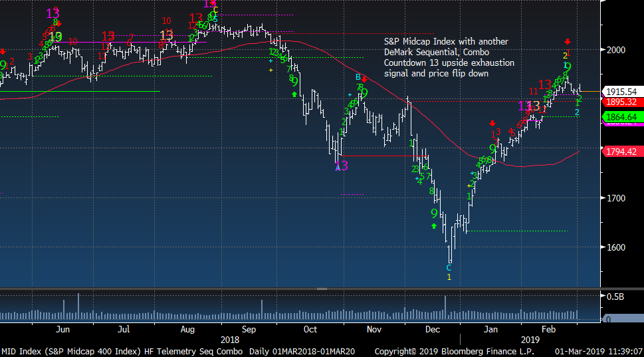
Task: Click the Oct label on the date axis
Action: coord(310,330)
